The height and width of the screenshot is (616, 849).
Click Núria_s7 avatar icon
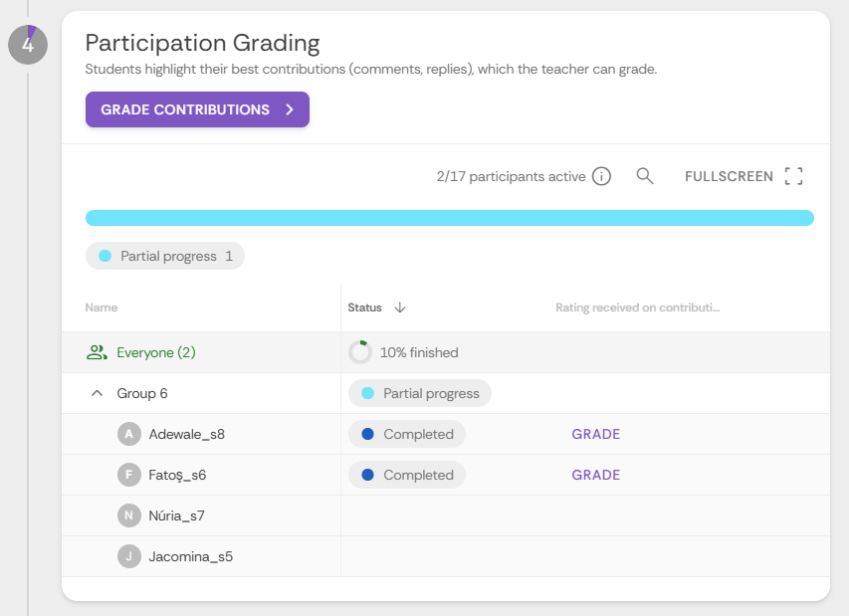(x=128, y=515)
